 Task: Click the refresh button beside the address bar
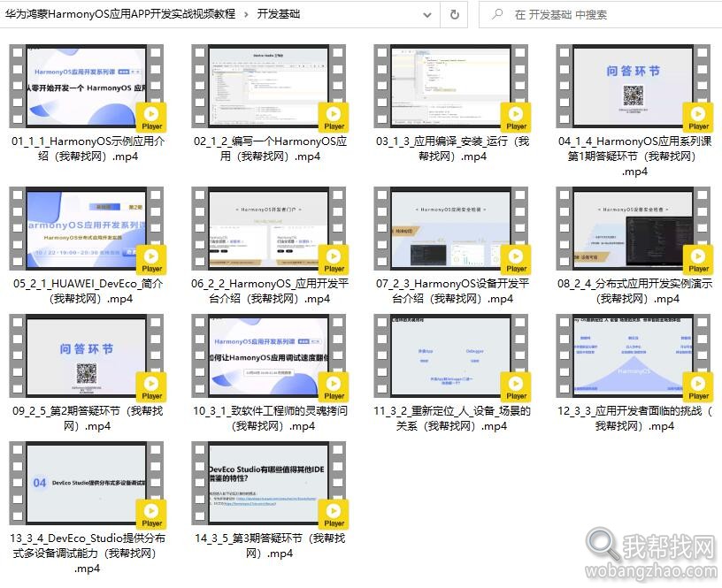[455, 15]
